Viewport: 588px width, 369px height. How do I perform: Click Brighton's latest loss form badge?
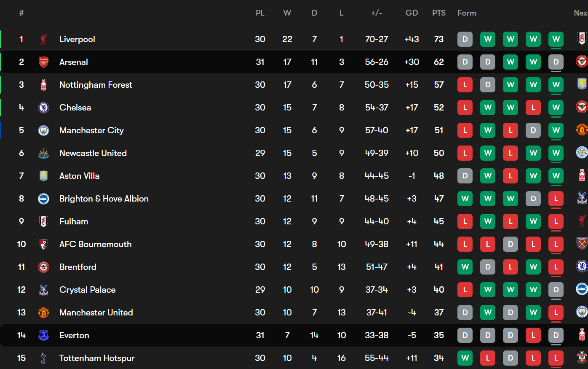tap(556, 199)
